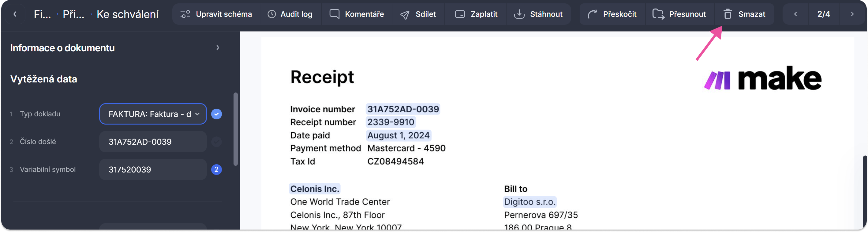Click the Přeskočit skip arrow icon
Screen dimensions: 868x232
click(x=592, y=14)
